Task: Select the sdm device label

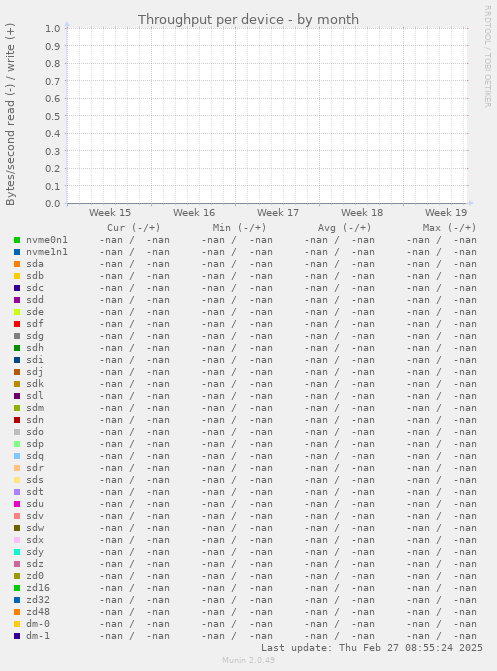Action: pos(35,408)
